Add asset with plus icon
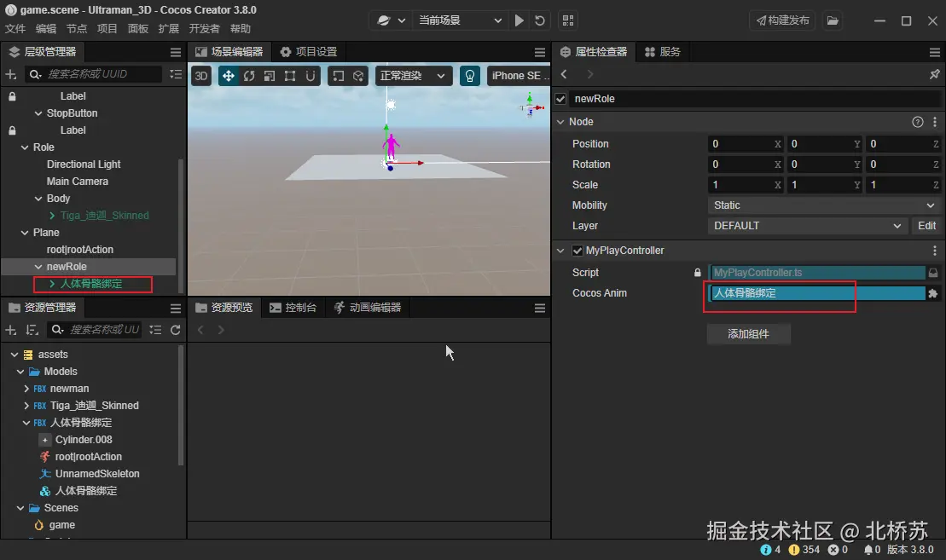Screen dimensions: 946x560 (x=11, y=330)
